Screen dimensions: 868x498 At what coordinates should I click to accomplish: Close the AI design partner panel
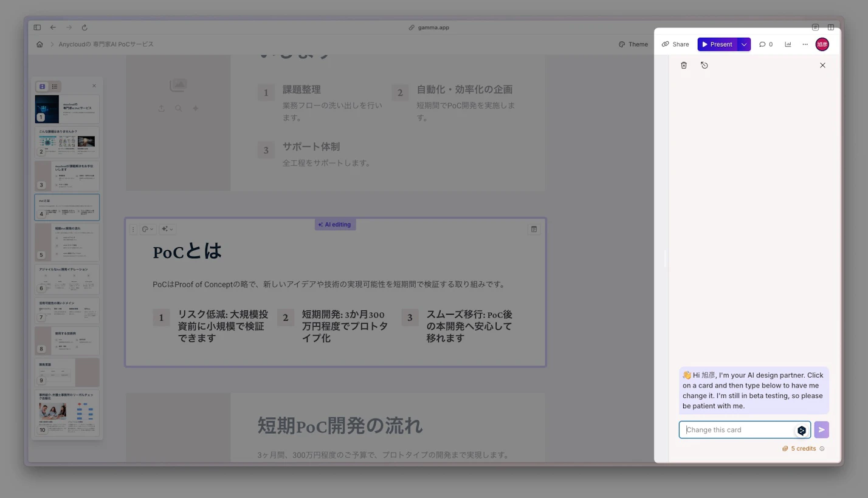click(x=822, y=65)
